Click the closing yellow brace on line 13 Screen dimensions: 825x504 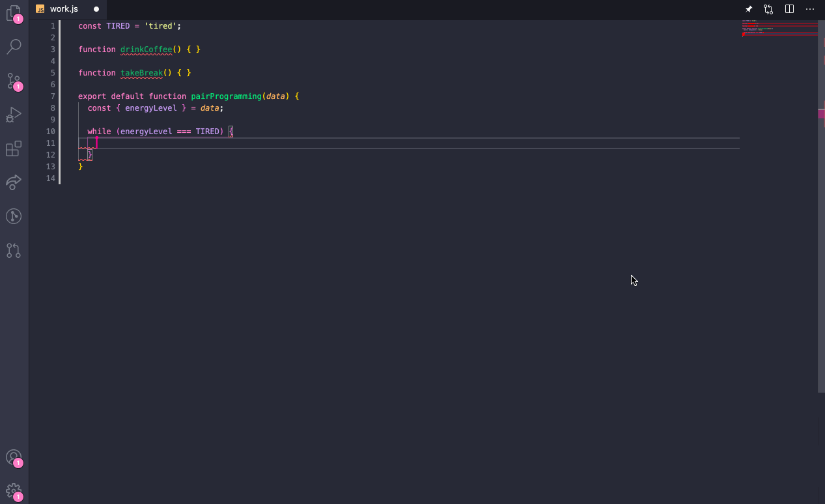click(x=81, y=167)
